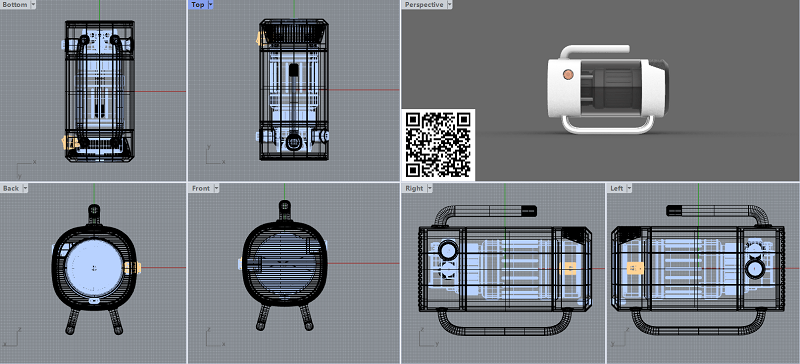Select the Back viewport label
Image resolution: width=800 pixels, height=364 pixels.
pyautogui.click(x=11, y=188)
